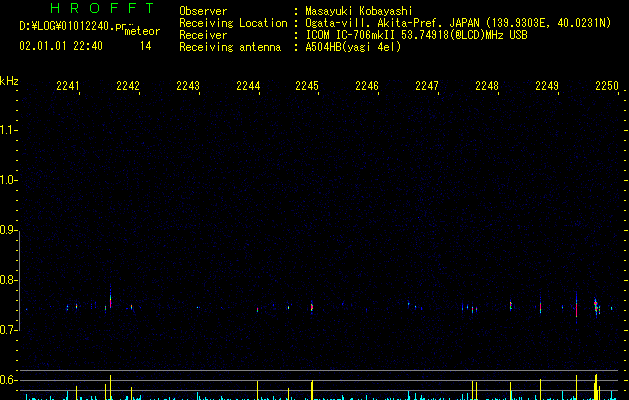Click the meteor label
Screen dimensions: 629x400
click(142, 31)
